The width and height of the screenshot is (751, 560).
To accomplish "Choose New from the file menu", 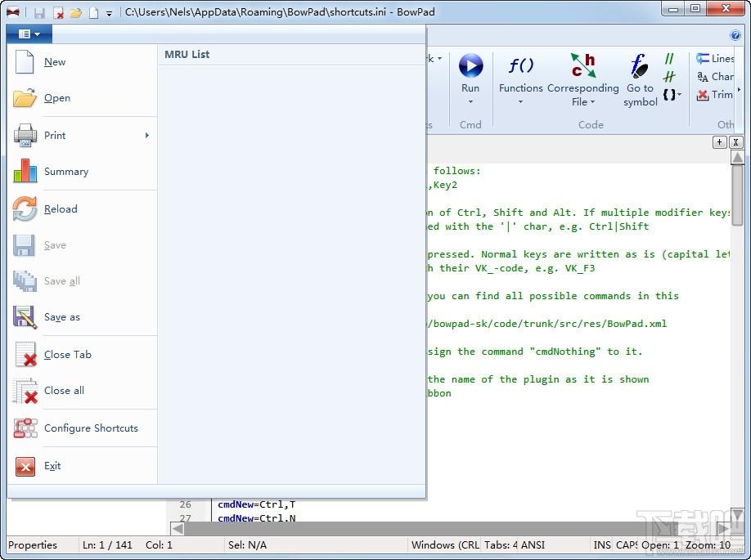I will click(82, 62).
